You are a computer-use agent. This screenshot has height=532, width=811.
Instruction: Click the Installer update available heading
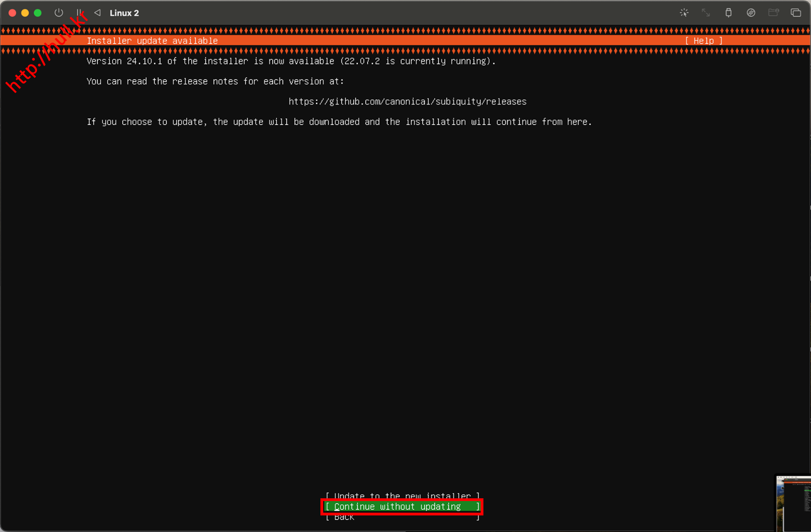(152, 41)
